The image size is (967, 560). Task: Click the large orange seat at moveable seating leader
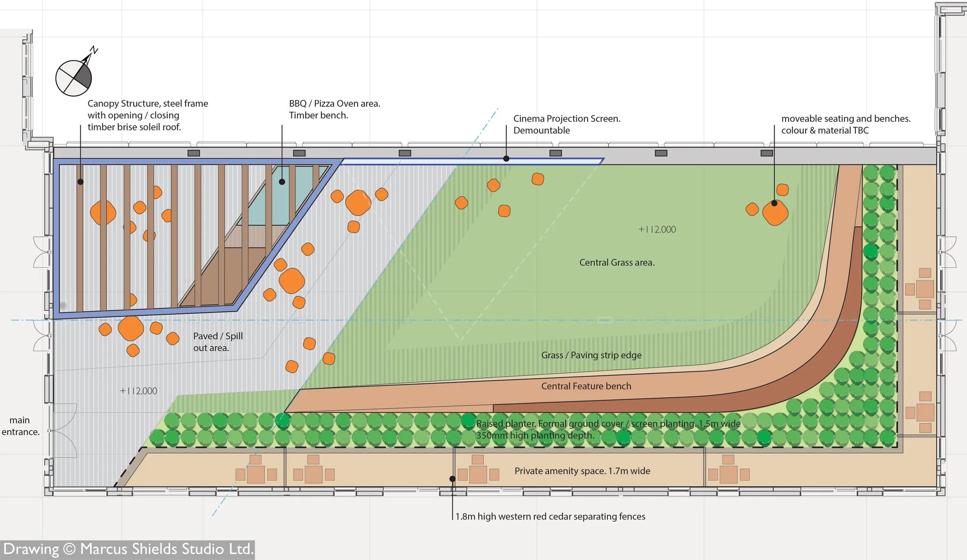tap(775, 213)
